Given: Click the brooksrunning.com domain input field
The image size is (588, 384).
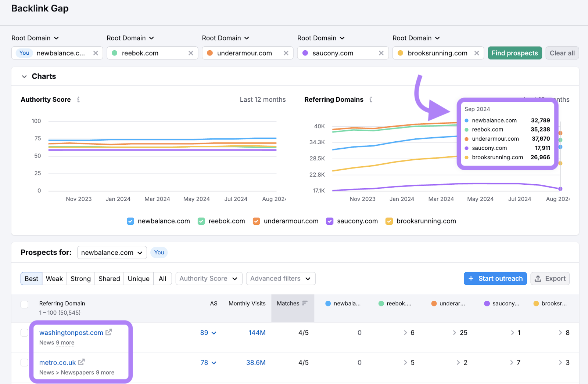Looking at the screenshot, I should click(x=438, y=53).
